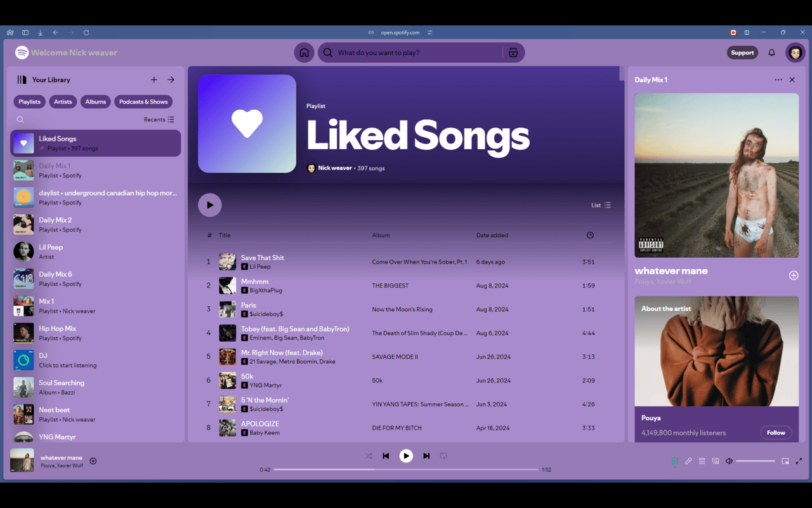
Task: Add current track to Liked Songs in player bar
Action: point(93,461)
